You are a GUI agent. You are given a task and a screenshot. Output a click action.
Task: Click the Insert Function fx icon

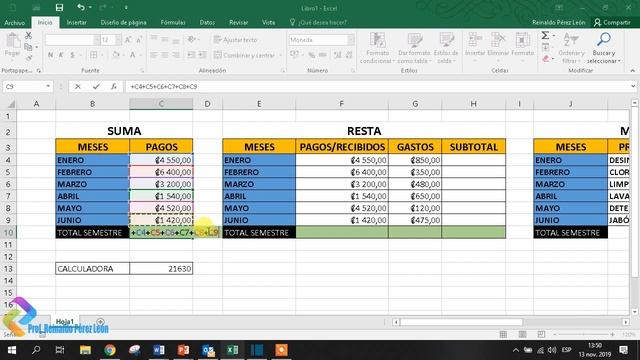coord(114,87)
